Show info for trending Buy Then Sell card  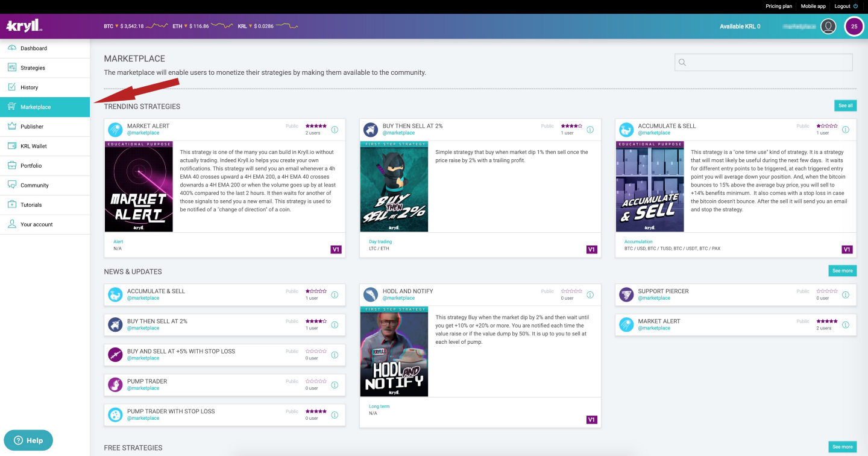point(590,130)
